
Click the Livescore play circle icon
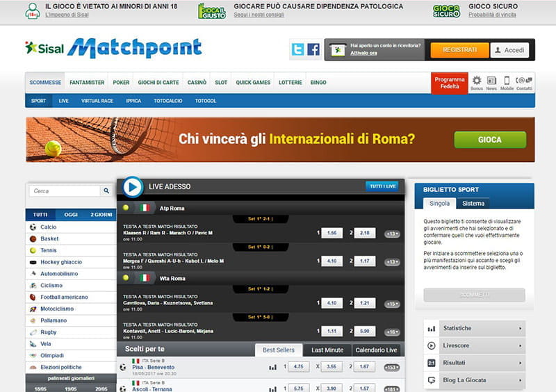(432, 345)
